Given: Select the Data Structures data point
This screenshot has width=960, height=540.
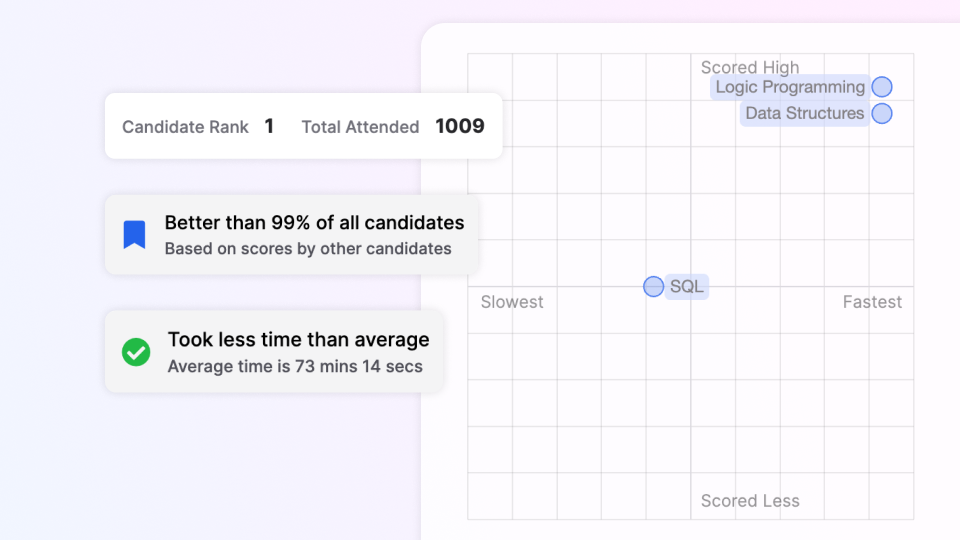Looking at the screenshot, I should pyautogui.click(x=881, y=113).
